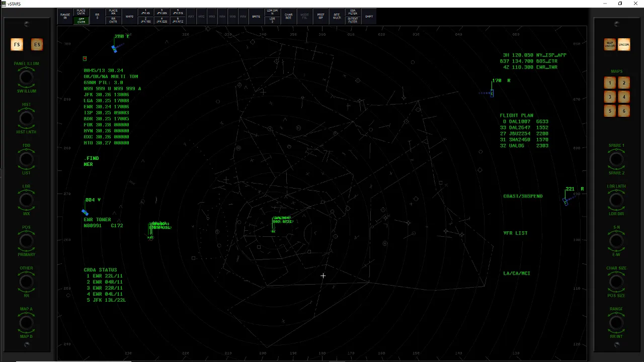Click the NY_ISP_APP 120.050 frequency entry
The width and height of the screenshot is (644, 362).
(534, 55)
